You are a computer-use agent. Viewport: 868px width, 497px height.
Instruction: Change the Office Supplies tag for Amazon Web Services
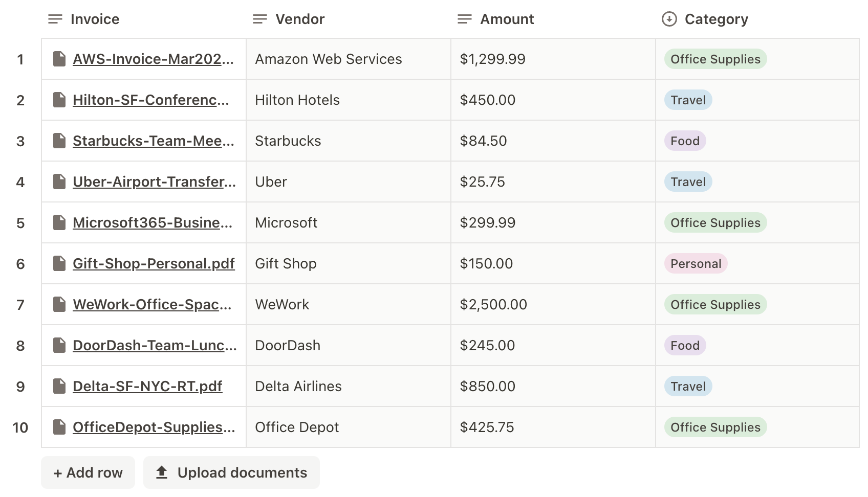715,59
